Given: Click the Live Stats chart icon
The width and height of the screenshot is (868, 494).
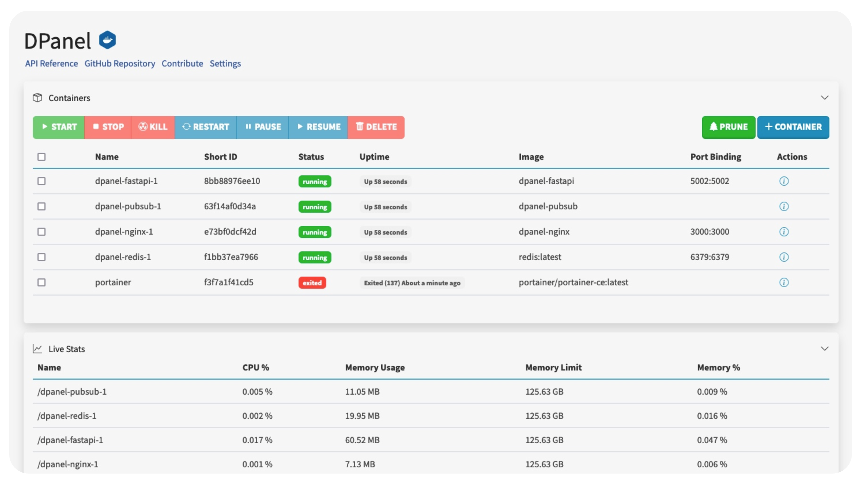Looking at the screenshot, I should (x=37, y=349).
